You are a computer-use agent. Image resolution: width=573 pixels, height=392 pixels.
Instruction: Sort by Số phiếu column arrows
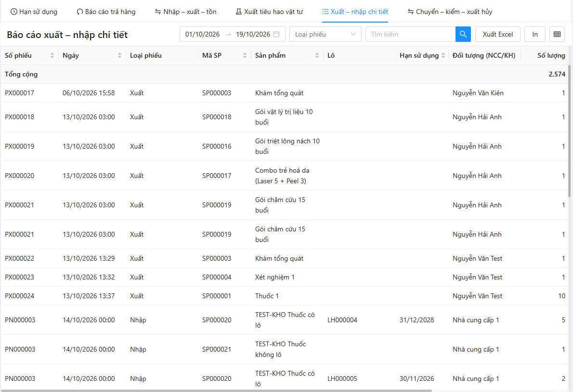click(x=52, y=55)
